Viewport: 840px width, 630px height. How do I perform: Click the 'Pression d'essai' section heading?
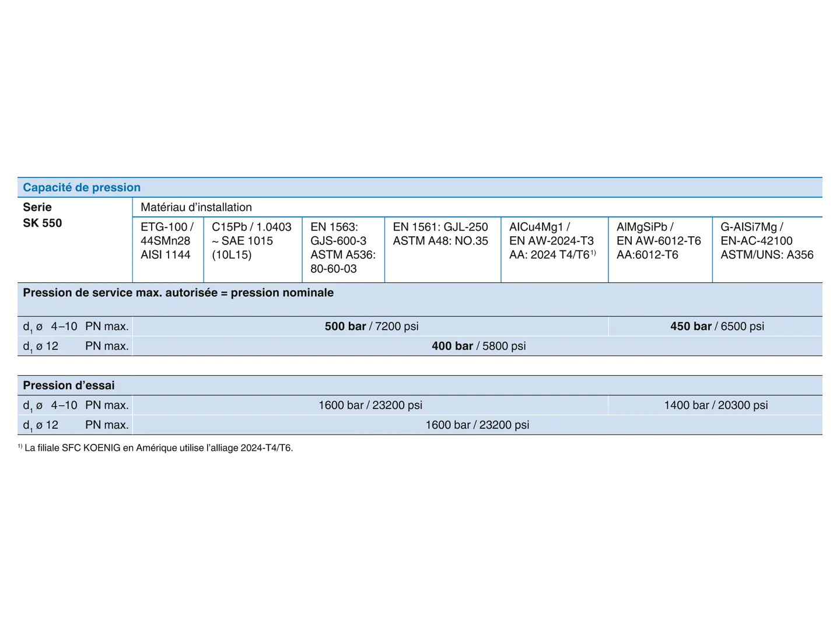[69, 386]
